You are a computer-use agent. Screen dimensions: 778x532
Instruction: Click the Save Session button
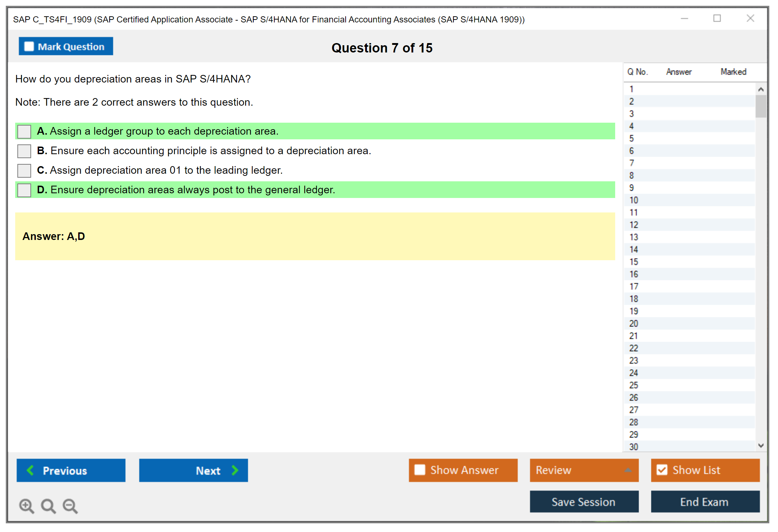click(584, 502)
